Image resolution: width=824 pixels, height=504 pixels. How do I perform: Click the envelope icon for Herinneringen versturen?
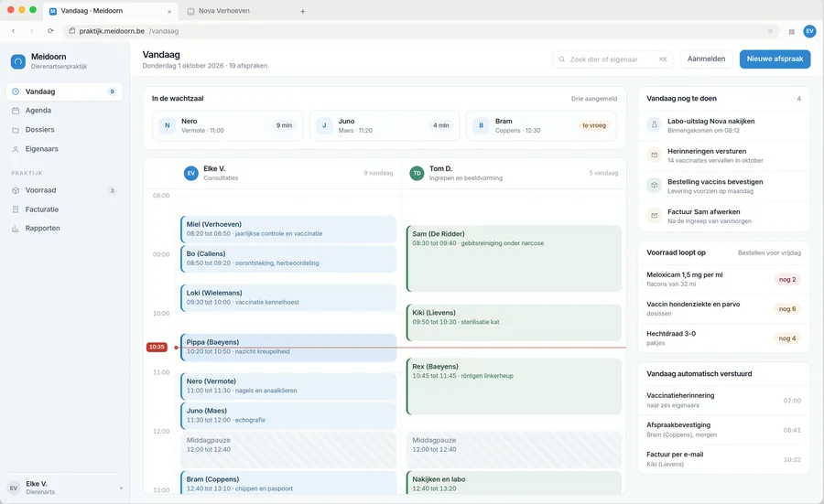[x=655, y=155]
